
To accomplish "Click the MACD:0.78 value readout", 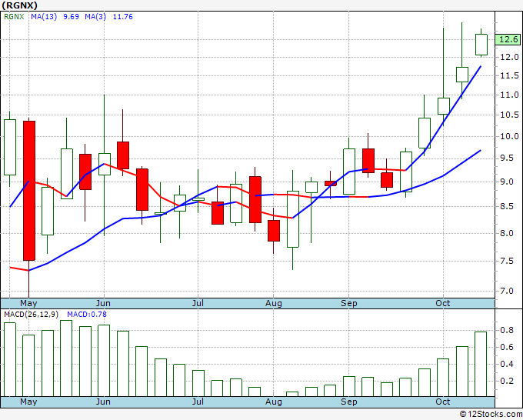I will [x=87, y=315].
